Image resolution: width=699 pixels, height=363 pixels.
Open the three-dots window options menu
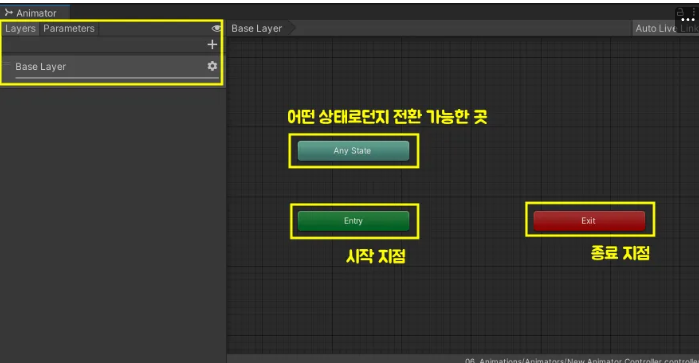(694, 13)
